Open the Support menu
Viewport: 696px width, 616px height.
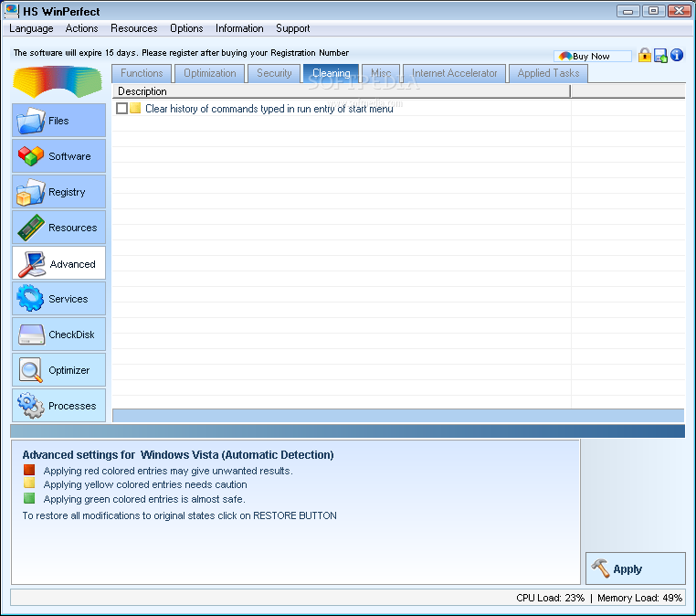pos(293,28)
